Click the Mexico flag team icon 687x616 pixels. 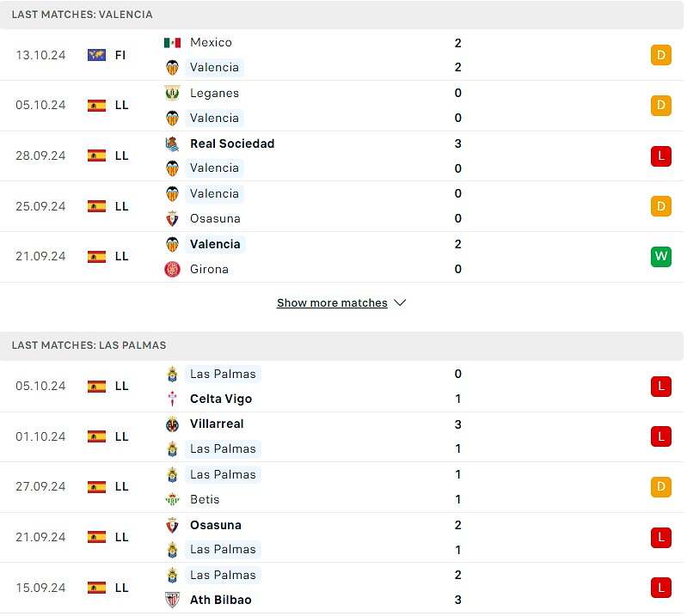pos(172,42)
